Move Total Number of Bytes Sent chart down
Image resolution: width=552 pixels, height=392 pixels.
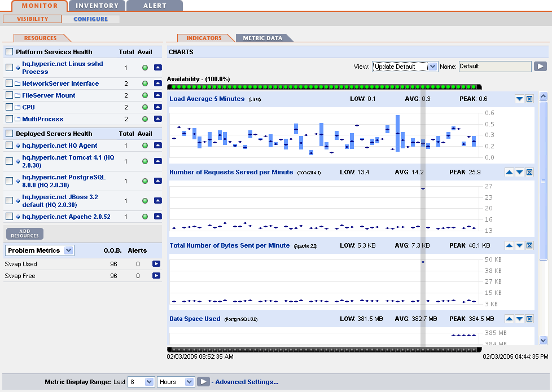click(x=519, y=246)
